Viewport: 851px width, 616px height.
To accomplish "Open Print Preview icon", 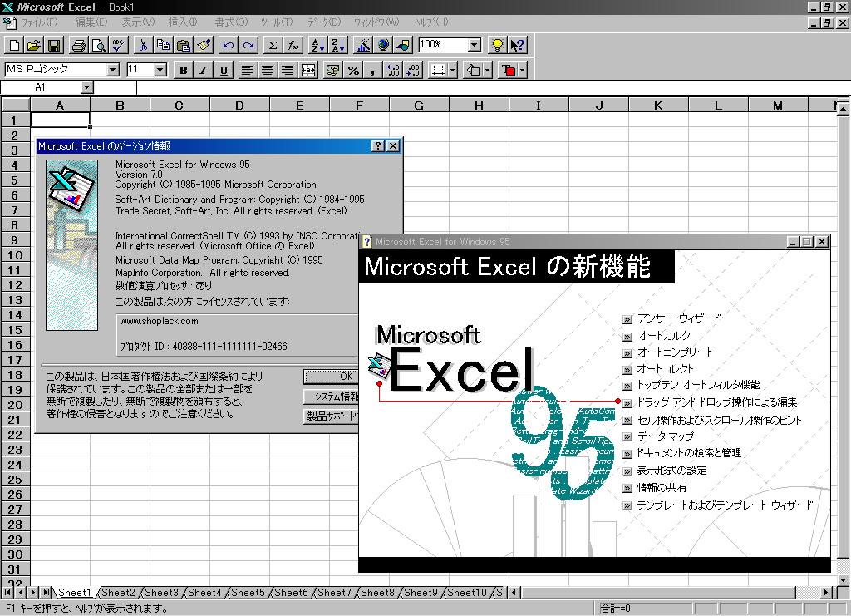I will point(99,45).
